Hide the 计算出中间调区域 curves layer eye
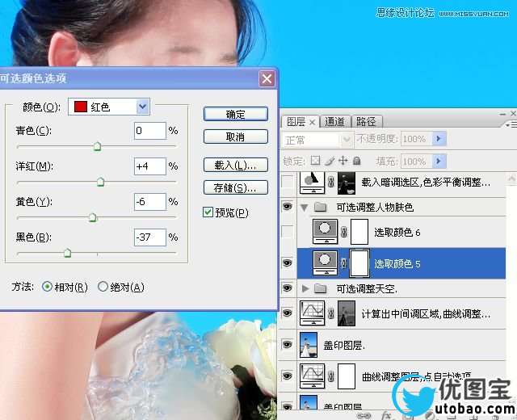Viewport: 517px width, 420px height. click(x=288, y=313)
